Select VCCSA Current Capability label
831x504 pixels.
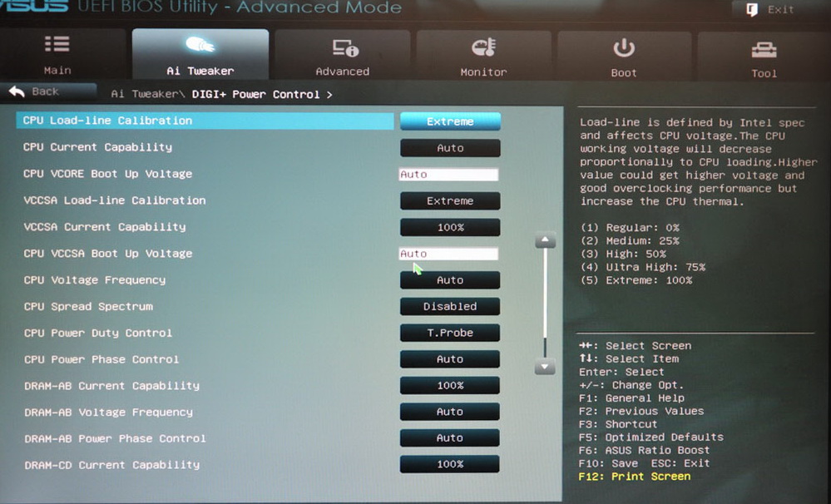click(105, 227)
